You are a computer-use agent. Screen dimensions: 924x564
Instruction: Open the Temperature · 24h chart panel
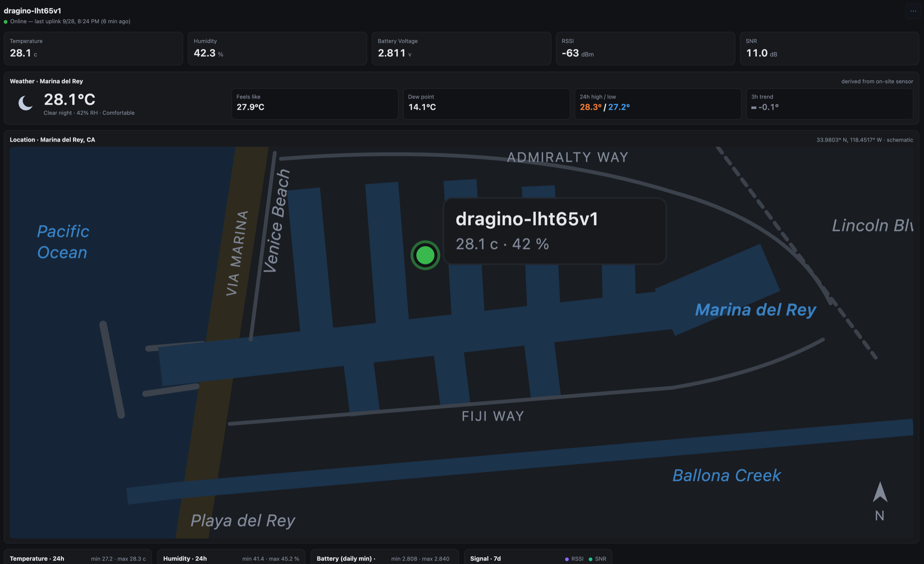(78, 557)
